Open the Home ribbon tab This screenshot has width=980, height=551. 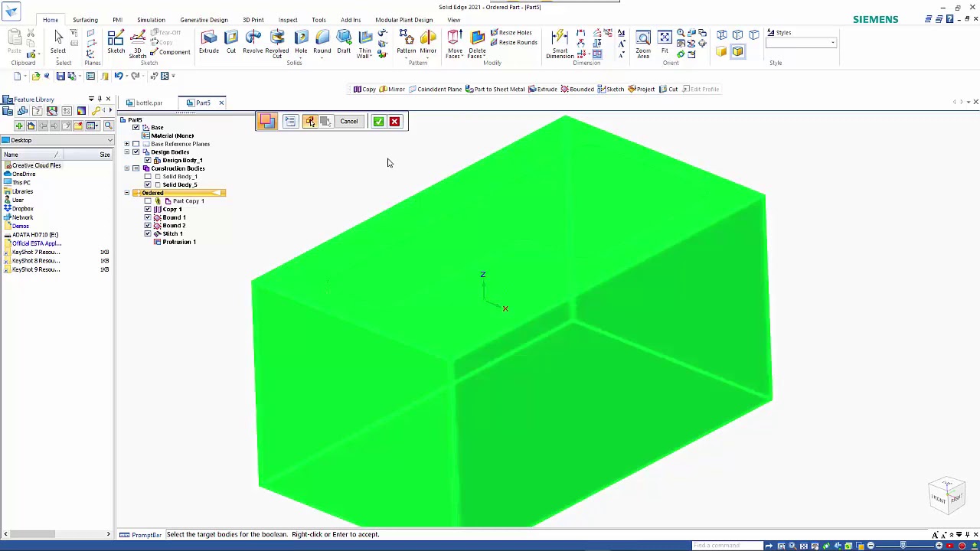51,20
